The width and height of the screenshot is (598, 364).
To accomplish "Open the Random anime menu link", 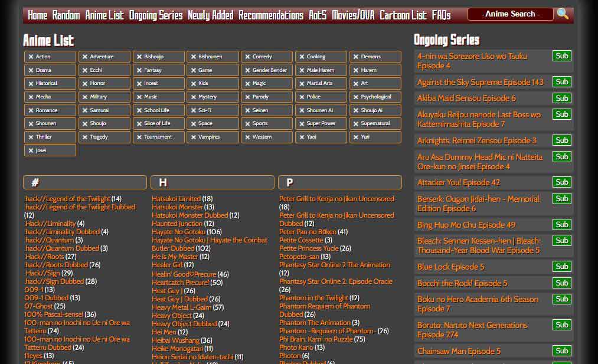I will 66,15.
